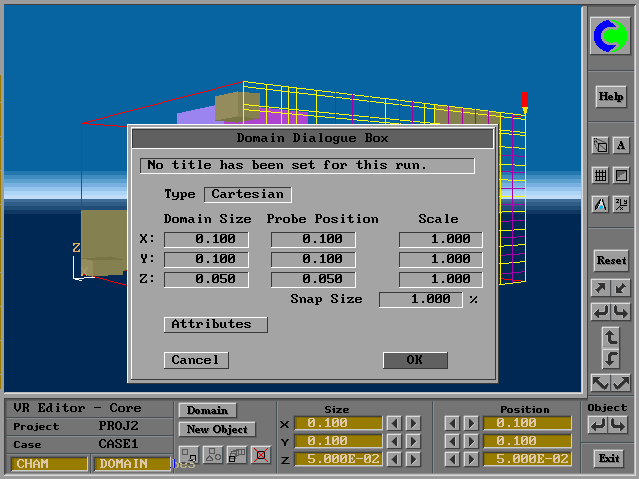
Task: Open Help from the right panel
Action: pos(610,97)
